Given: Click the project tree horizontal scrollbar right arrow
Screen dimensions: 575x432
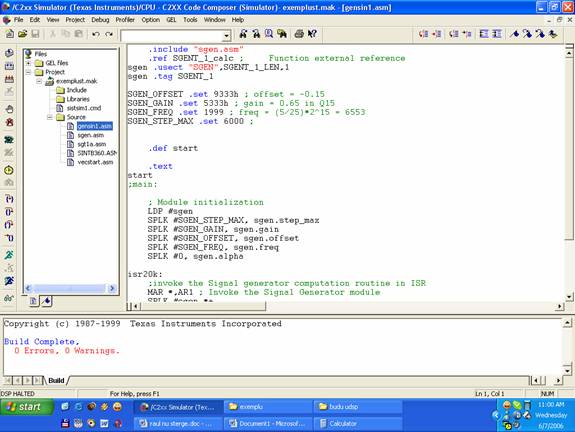Looking at the screenshot, I should (x=112, y=289).
